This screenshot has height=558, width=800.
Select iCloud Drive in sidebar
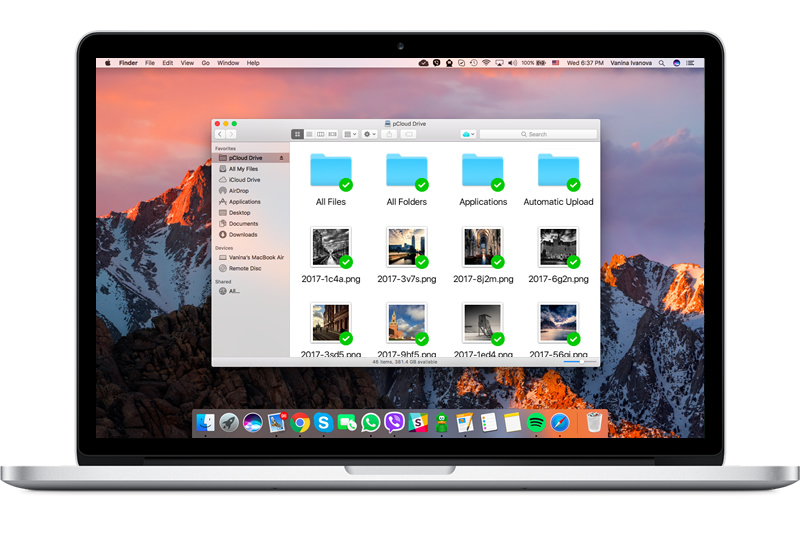[x=243, y=180]
